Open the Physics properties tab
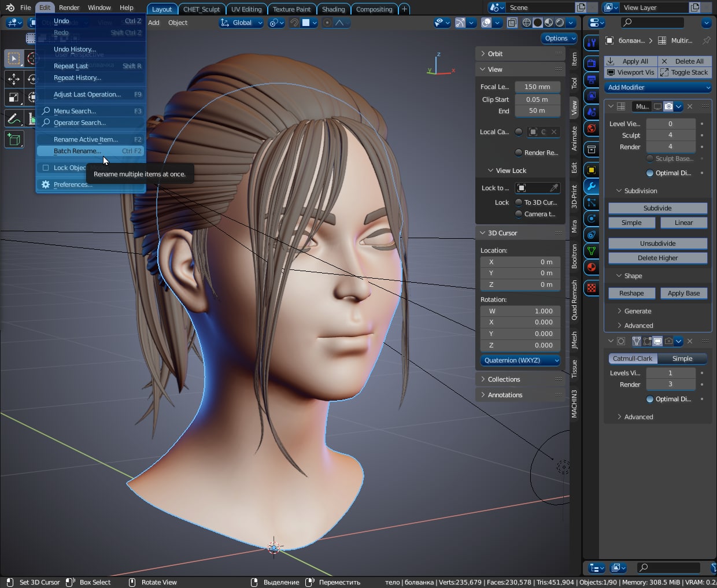Image resolution: width=717 pixels, height=588 pixels. [x=592, y=219]
